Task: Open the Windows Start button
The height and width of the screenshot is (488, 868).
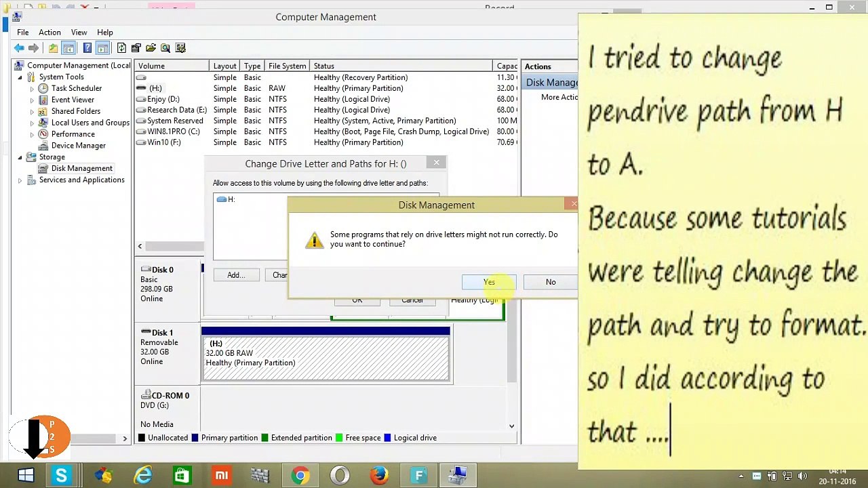Action: (x=26, y=476)
